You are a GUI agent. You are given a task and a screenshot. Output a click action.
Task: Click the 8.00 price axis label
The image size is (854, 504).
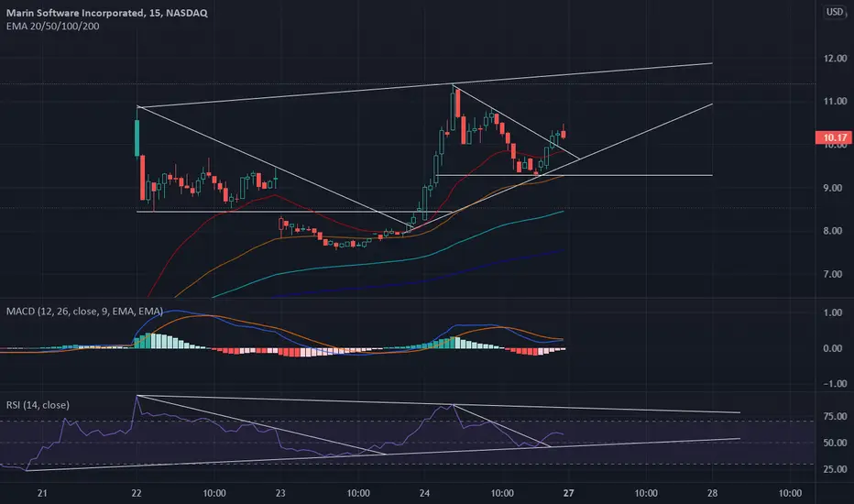[x=833, y=231]
